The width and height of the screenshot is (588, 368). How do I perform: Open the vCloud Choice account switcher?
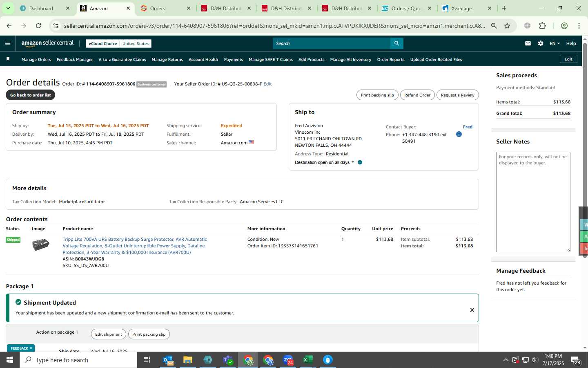tap(119, 43)
